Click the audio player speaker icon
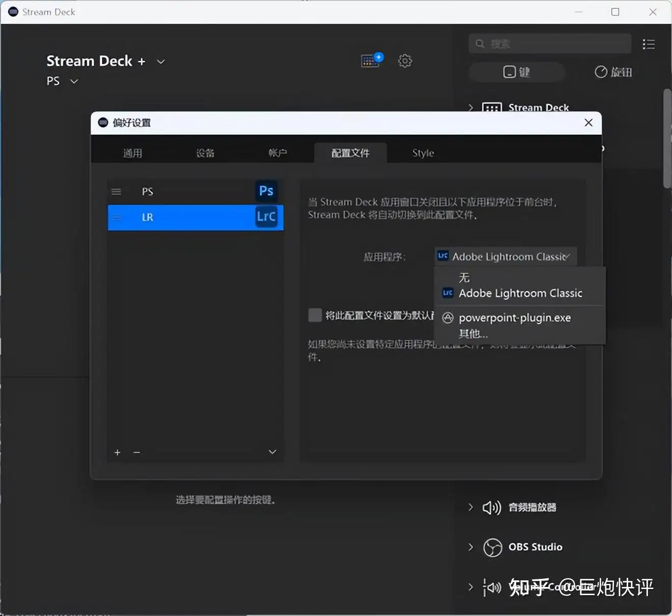Screen dimensions: 672x616 click(492, 507)
